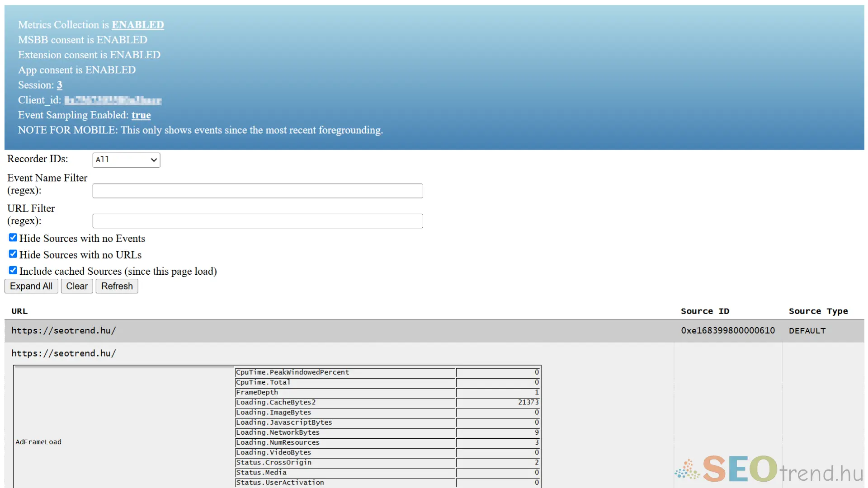
Task: Select the CpuTime.Total metric
Action: point(263,382)
